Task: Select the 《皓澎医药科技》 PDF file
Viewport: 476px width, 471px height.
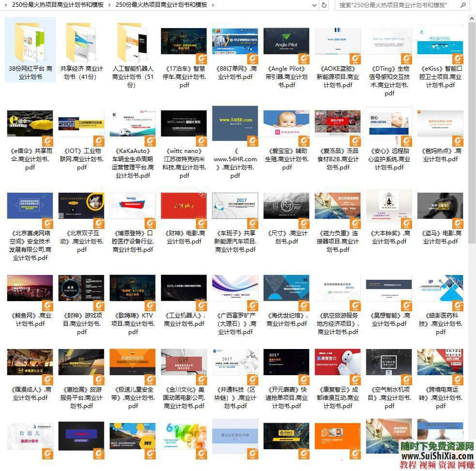Action: coord(441,305)
